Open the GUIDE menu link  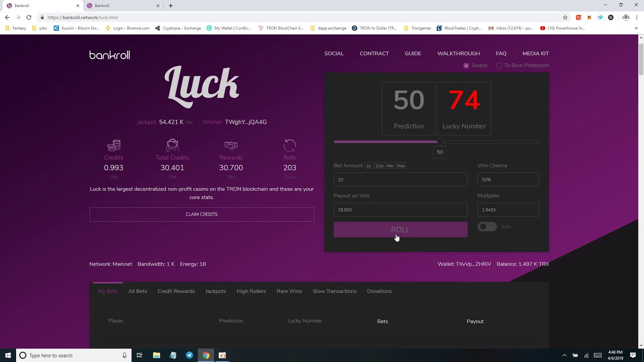click(413, 53)
